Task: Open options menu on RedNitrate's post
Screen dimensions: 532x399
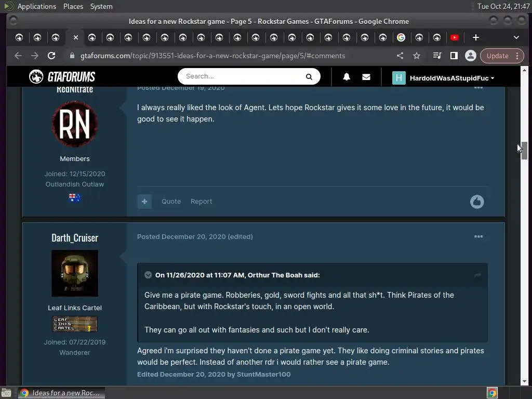Action: pos(478,87)
